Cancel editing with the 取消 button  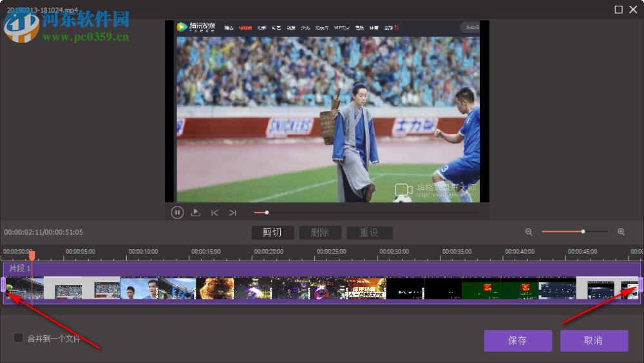(594, 340)
